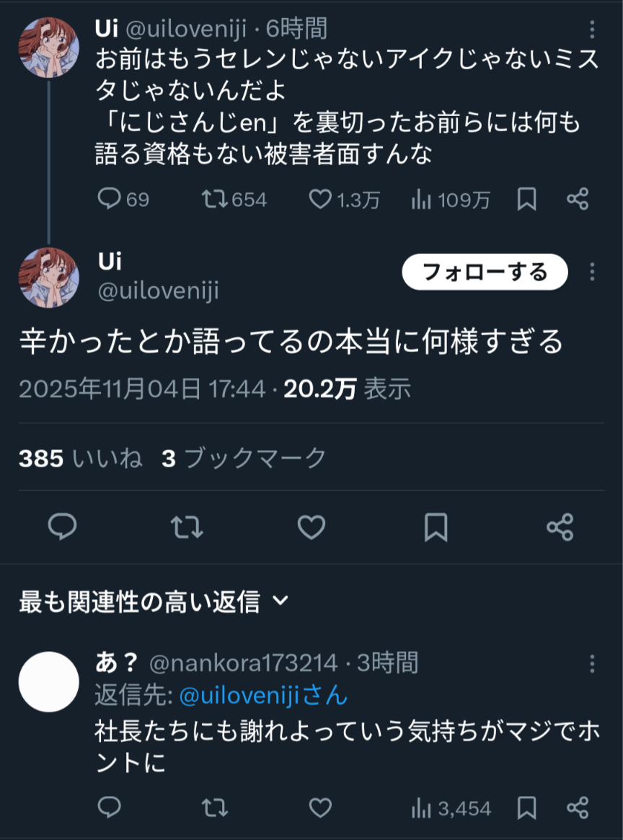This screenshot has width=623, height=840.
Task: Bookmark the main tweet
Action: [x=436, y=528]
